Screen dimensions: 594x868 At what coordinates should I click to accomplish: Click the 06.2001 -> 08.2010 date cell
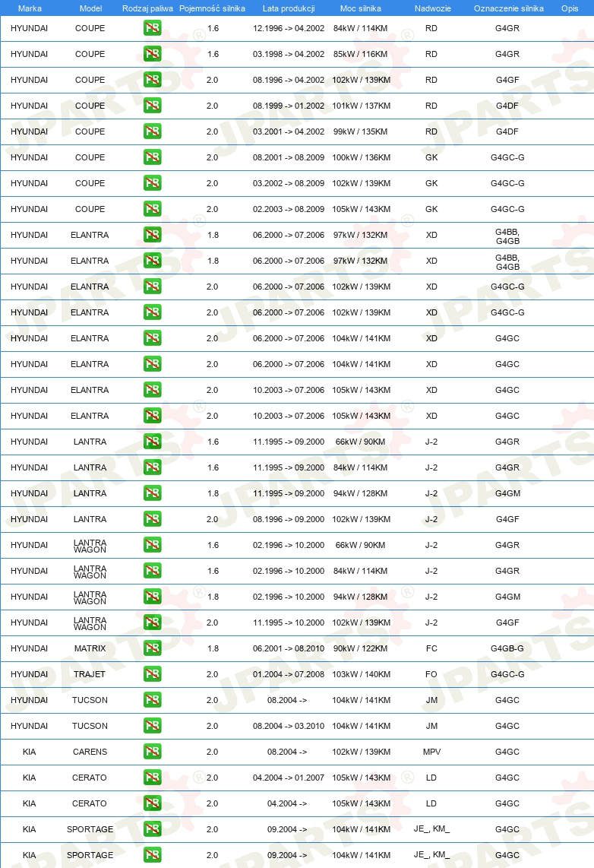(x=289, y=648)
